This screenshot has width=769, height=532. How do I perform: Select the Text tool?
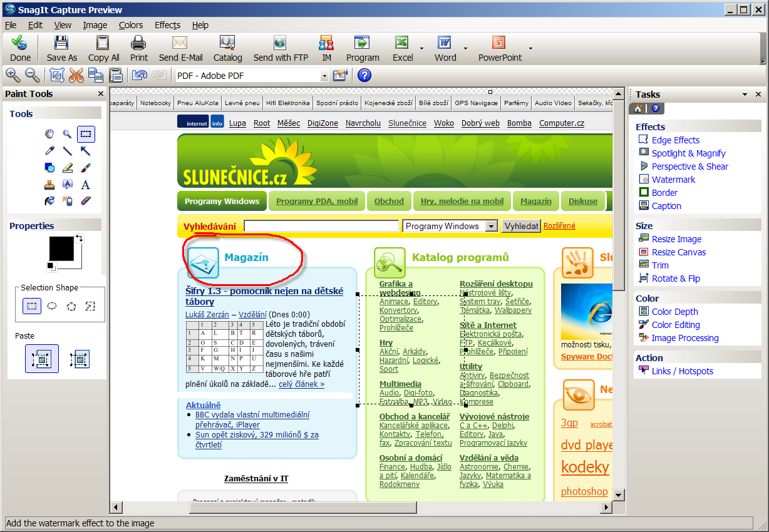(x=86, y=185)
